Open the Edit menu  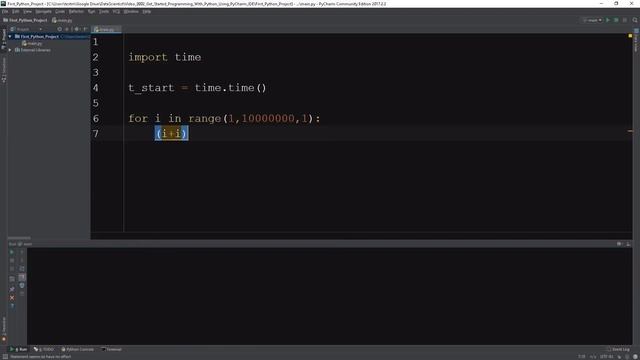(16, 11)
